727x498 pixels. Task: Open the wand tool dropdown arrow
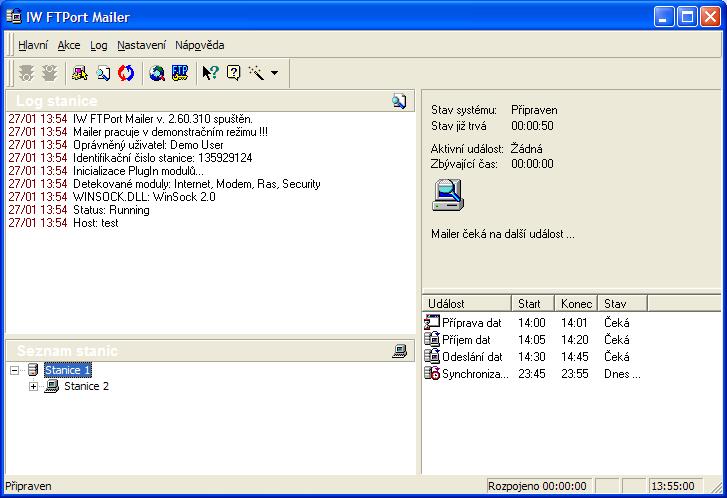(275, 73)
